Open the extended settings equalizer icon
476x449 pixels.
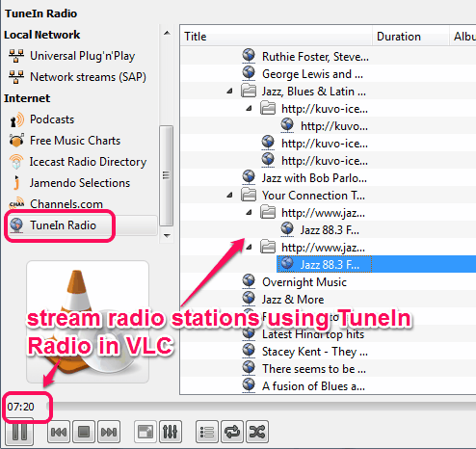click(171, 432)
